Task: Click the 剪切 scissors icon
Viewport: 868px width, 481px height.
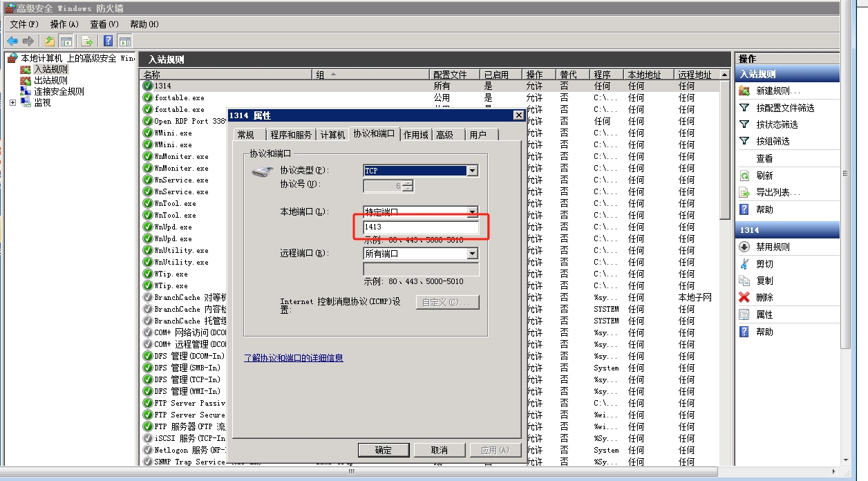Action: (x=744, y=264)
